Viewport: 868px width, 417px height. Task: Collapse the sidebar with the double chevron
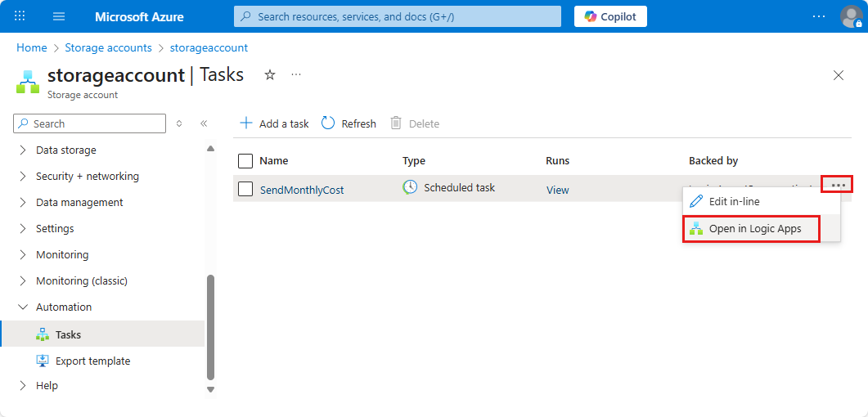coord(204,123)
